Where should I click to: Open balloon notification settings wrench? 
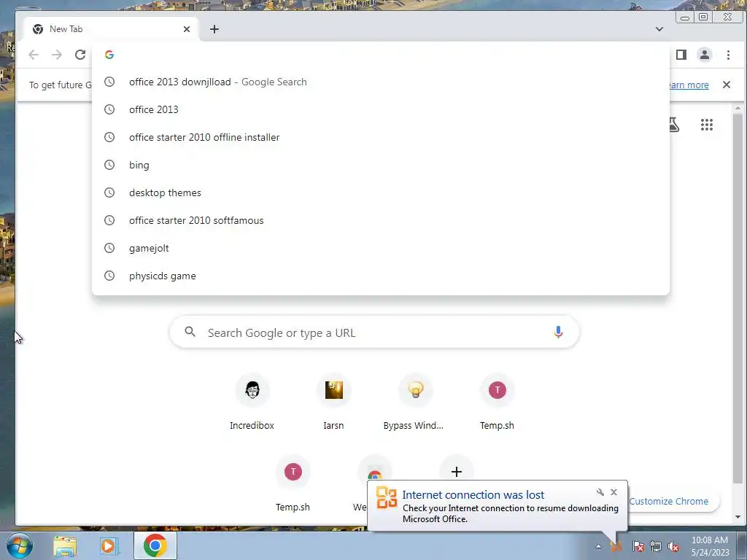point(600,492)
